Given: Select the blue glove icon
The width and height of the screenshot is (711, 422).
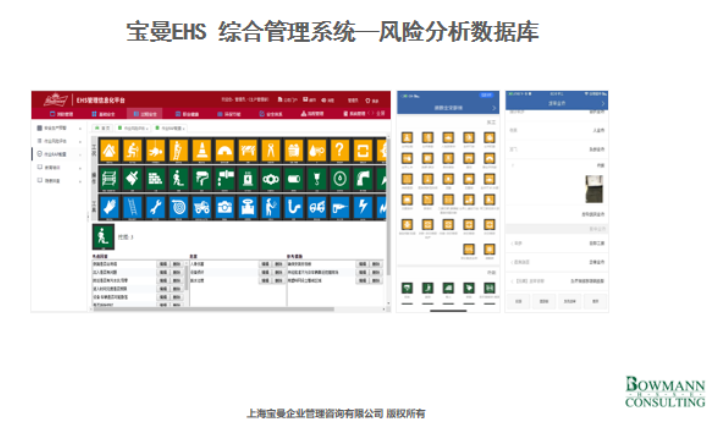Looking at the screenshot, I should coord(109,208).
